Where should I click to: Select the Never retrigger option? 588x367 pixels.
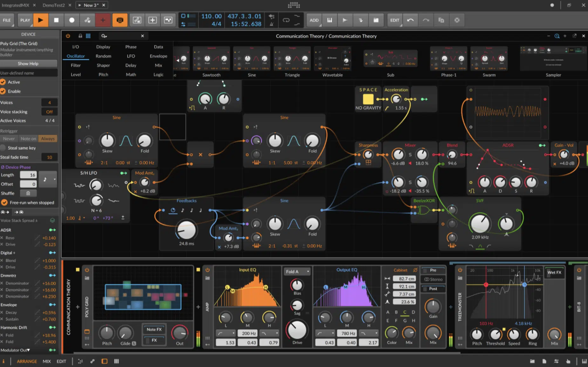pyautogui.click(x=9, y=139)
